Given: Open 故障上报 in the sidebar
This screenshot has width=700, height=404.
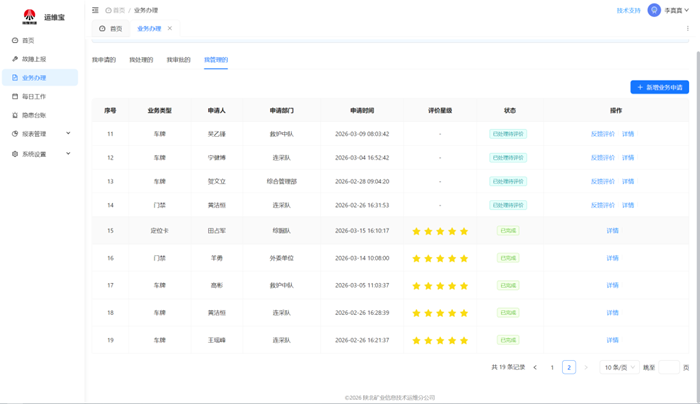Looking at the screenshot, I should (33, 59).
